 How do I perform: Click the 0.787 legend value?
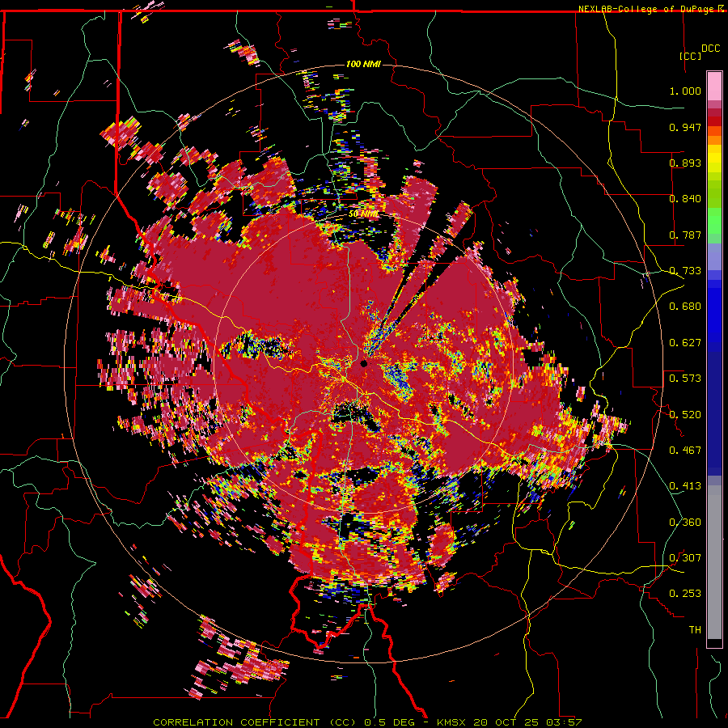point(685,235)
